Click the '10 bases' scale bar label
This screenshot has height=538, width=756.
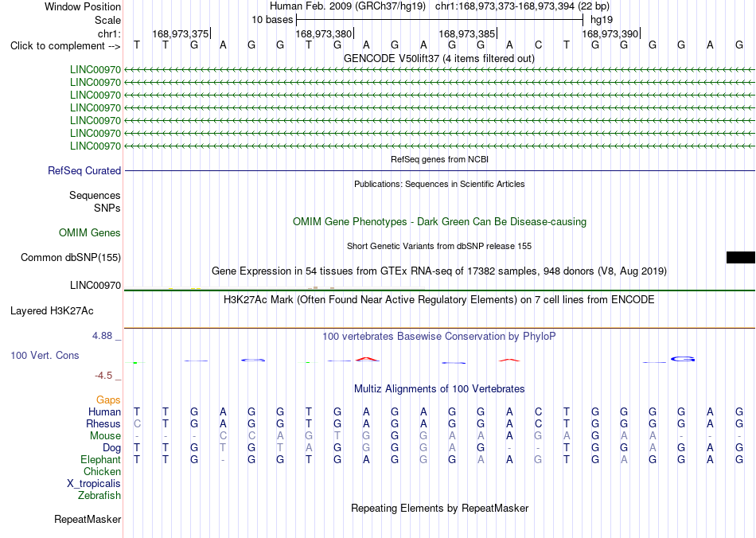(x=272, y=20)
